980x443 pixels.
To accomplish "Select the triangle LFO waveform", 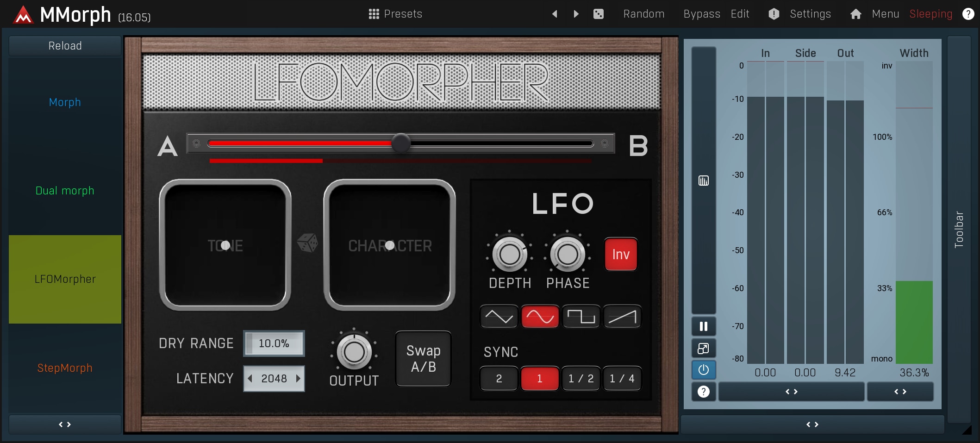I will (x=499, y=317).
